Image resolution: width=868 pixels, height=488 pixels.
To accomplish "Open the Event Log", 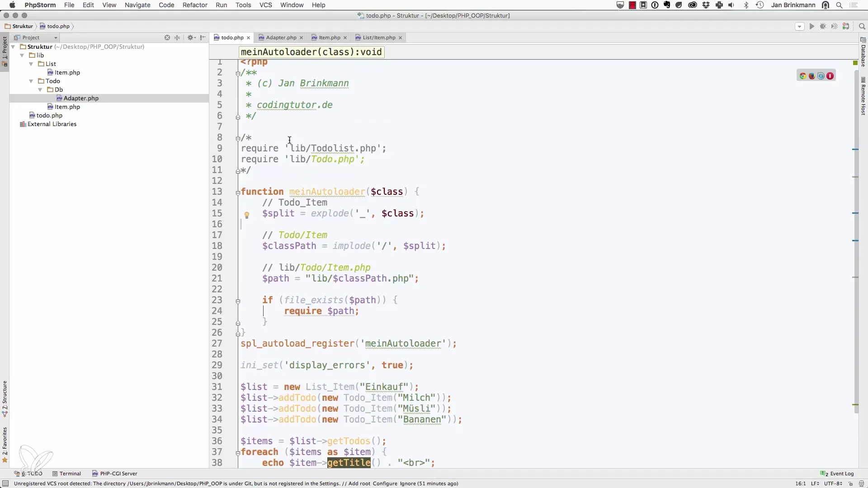I will coord(837,474).
